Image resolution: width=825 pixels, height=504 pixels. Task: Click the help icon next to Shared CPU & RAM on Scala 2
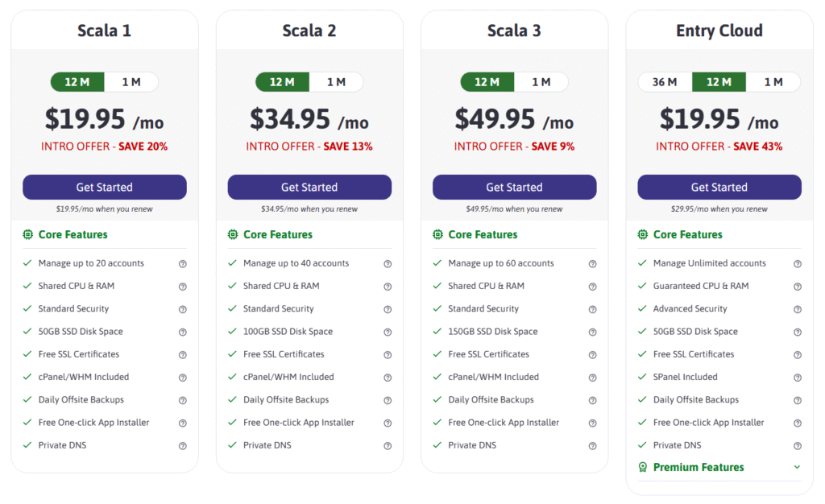click(x=388, y=286)
